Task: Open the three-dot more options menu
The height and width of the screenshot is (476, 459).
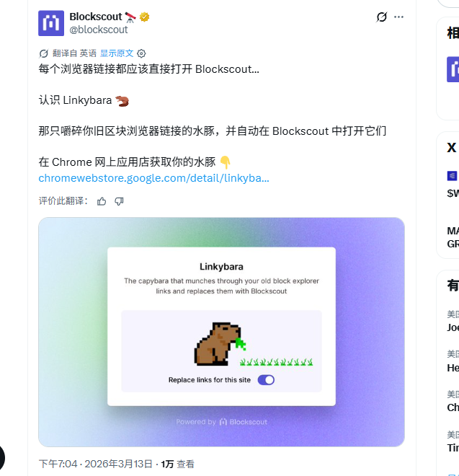Action: click(398, 17)
